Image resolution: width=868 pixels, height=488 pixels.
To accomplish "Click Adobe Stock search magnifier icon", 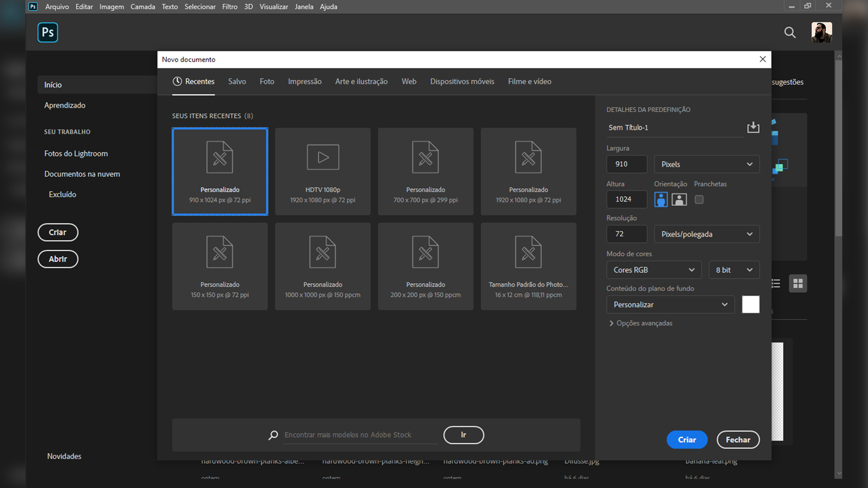I will pos(273,435).
